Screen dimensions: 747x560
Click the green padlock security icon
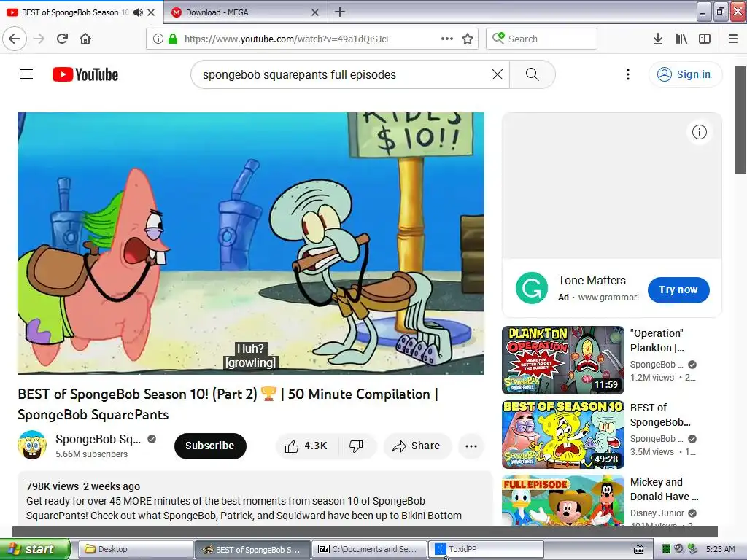point(173,39)
